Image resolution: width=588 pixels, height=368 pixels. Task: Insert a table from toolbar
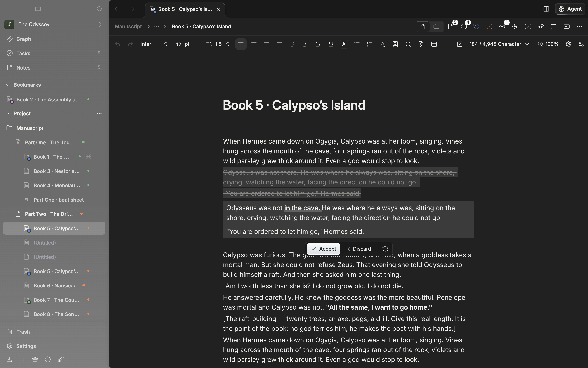[434, 44]
